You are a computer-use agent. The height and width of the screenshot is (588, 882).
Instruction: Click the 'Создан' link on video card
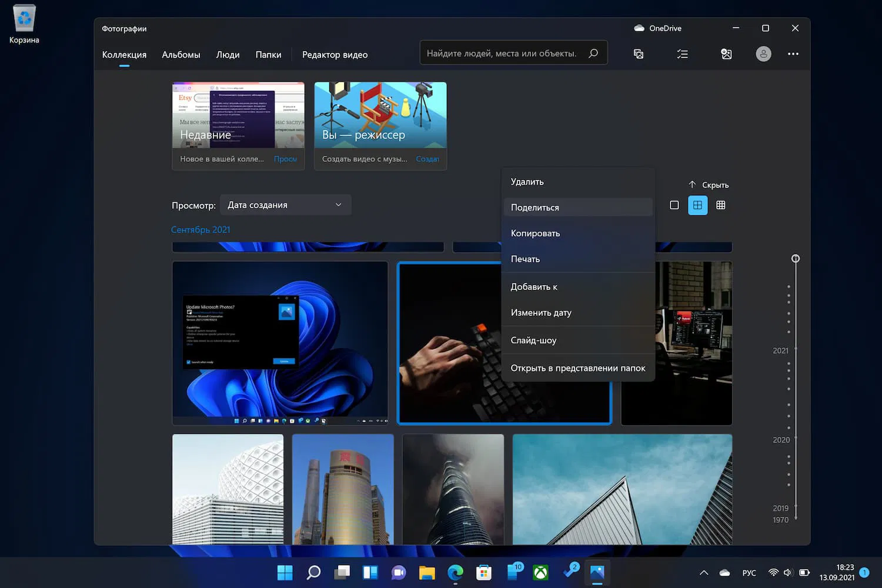427,159
